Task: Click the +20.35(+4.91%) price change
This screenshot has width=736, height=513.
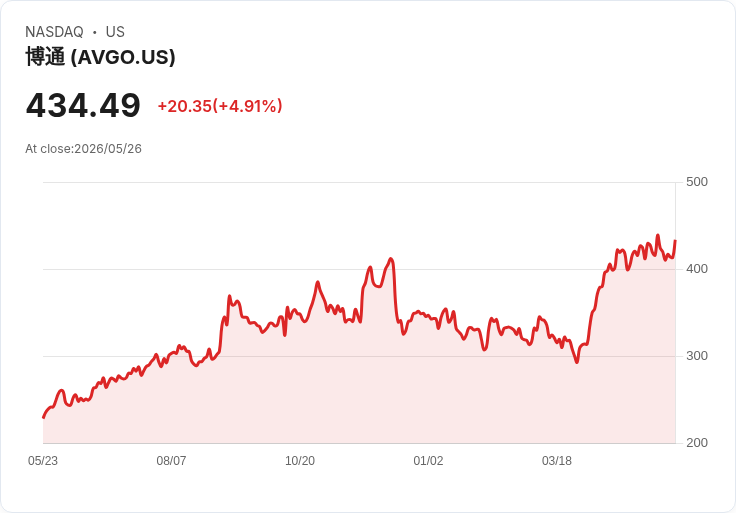Action: [220, 106]
